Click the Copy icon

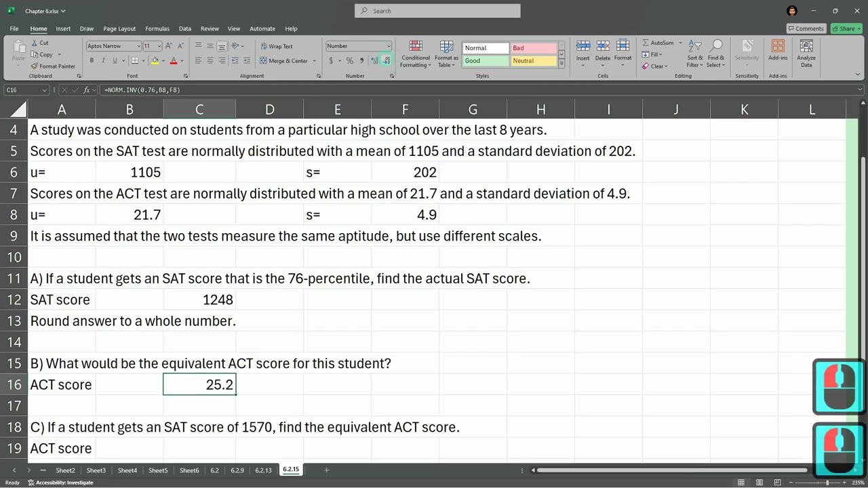pos(35,54)
